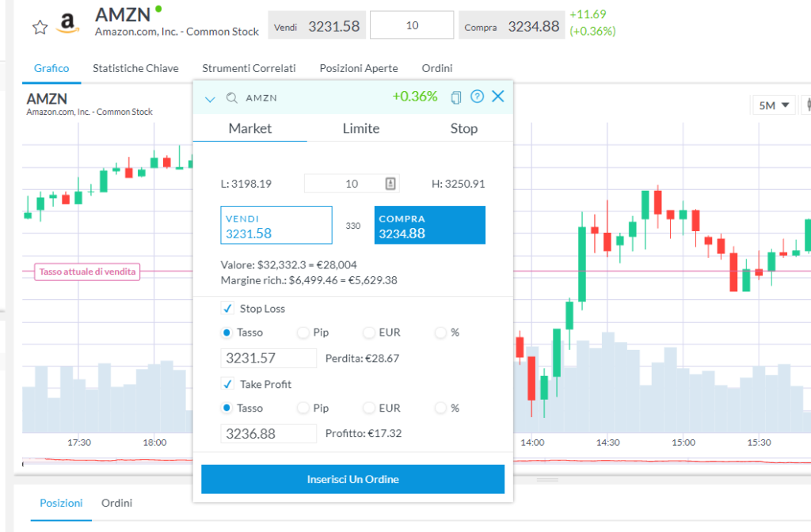Viewport: 811px width, 532px height.
Task: Close the AMZN order panel
Action: coord(497,96)
